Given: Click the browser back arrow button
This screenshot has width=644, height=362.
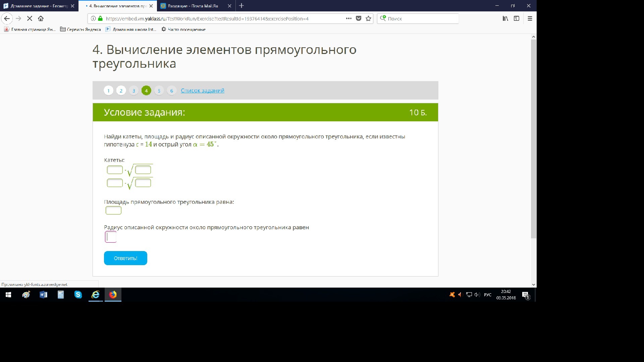Looking at the screenshot, I should pyautogui.click(x=7, y=18).
